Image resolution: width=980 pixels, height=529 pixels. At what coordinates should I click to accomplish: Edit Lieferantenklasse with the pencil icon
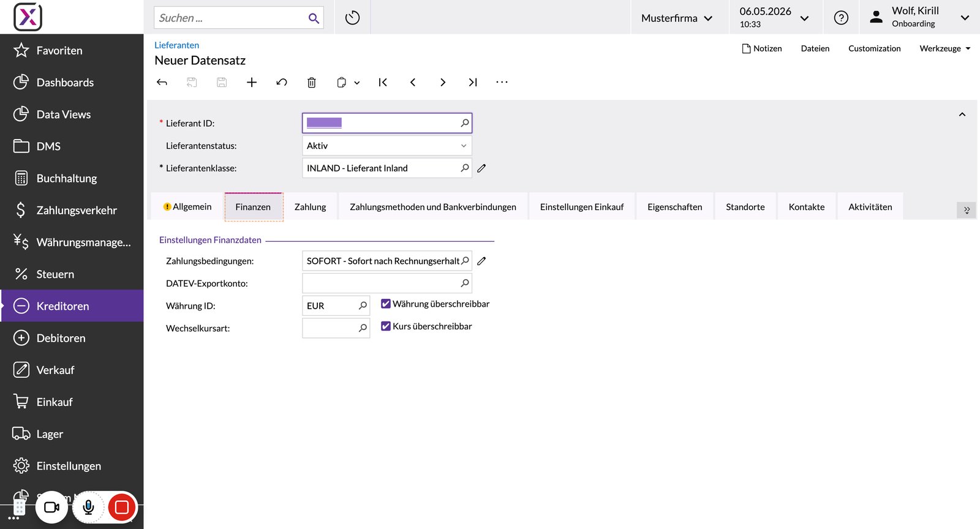coord(481,168)
